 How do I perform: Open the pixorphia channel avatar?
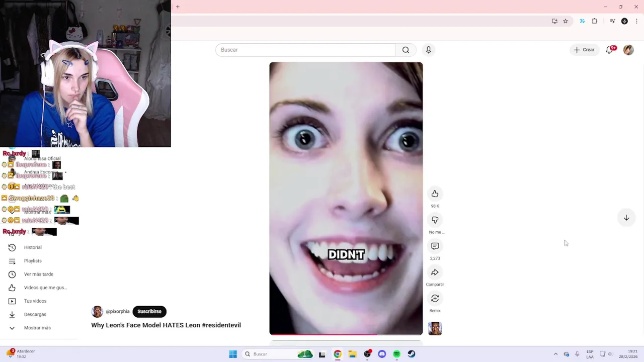tap(97, 312)
